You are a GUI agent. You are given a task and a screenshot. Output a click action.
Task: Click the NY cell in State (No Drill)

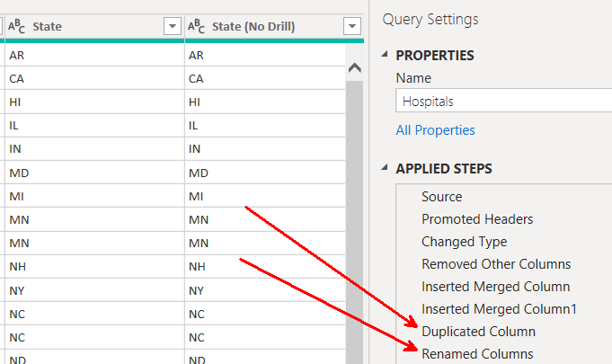click(264, 290)
